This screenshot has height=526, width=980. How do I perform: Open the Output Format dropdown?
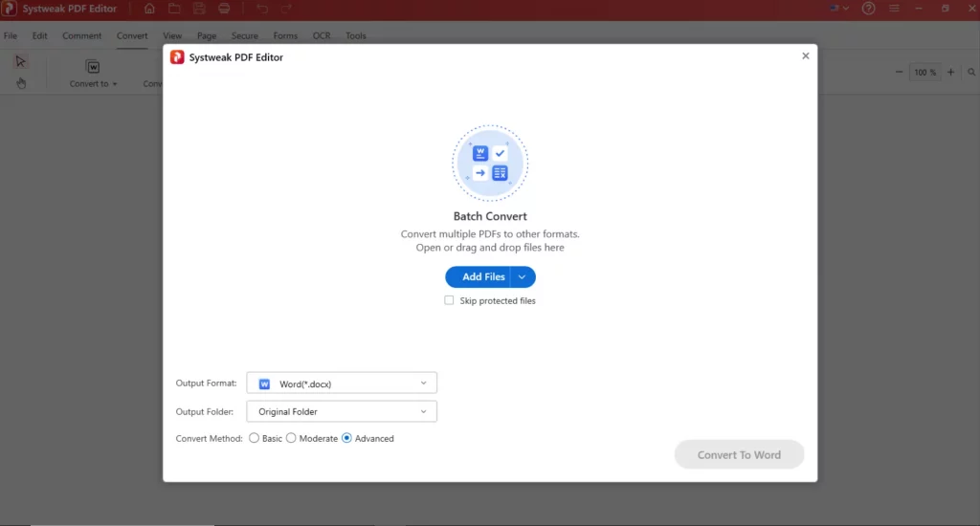click(x=342, y=383)
